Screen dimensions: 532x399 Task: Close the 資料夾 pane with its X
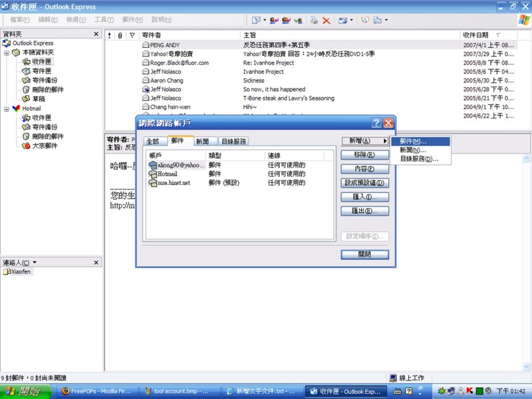coord(96,34)
